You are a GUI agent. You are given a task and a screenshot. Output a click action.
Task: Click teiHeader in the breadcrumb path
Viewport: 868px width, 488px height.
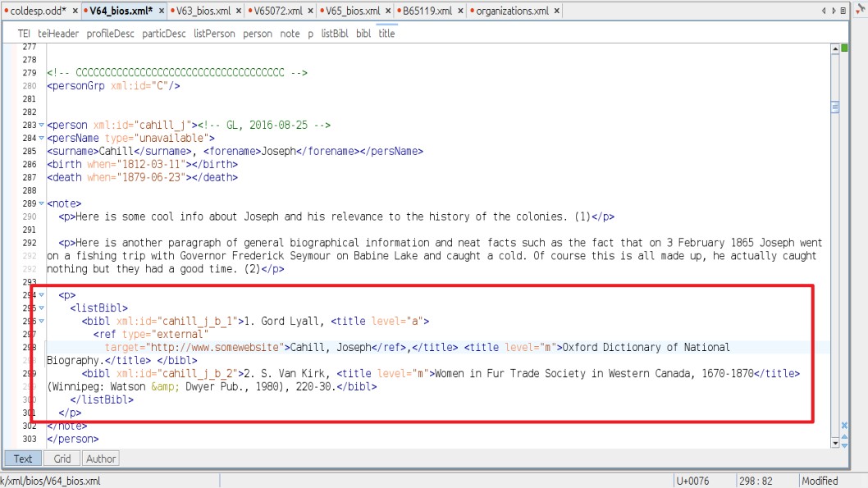[x=58, y=34]
